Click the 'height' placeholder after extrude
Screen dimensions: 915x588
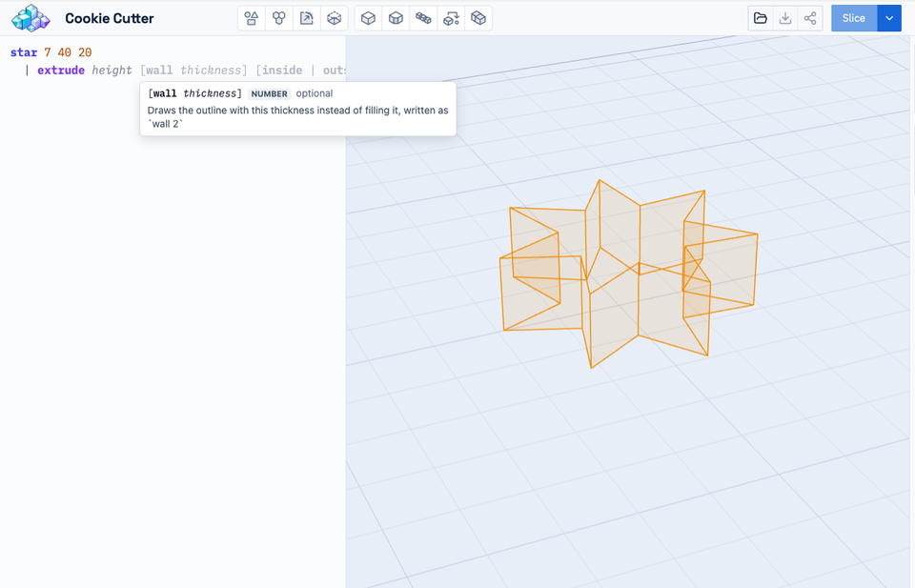112,70
